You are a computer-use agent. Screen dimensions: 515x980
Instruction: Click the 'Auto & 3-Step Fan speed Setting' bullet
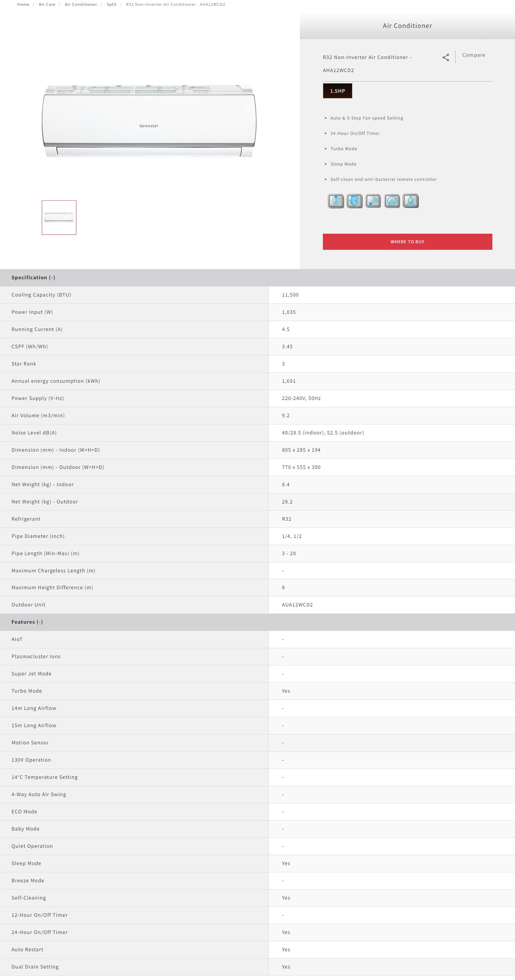(367, 118)
